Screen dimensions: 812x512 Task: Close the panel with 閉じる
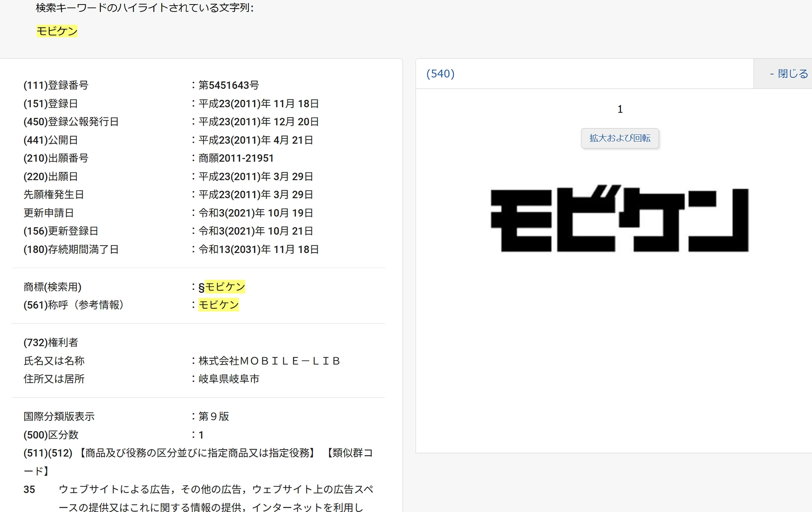pos(788,74)
